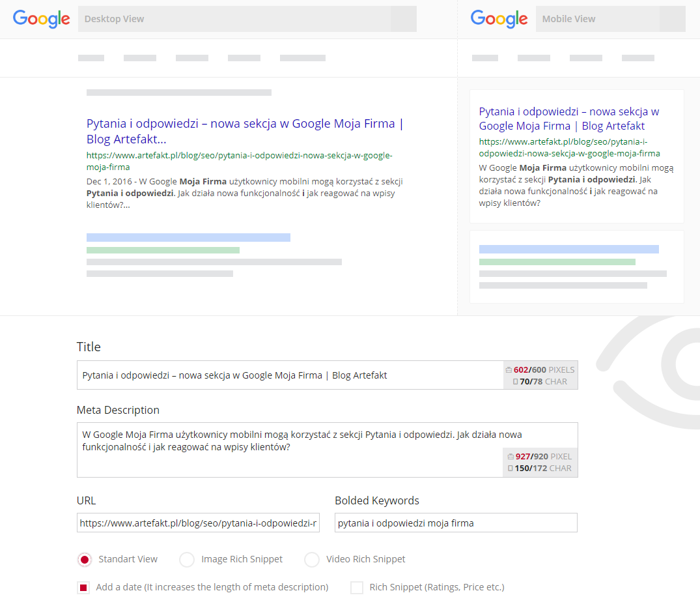Click the search button square in Mobile View bar
The image size is (700, 606).
672,19
